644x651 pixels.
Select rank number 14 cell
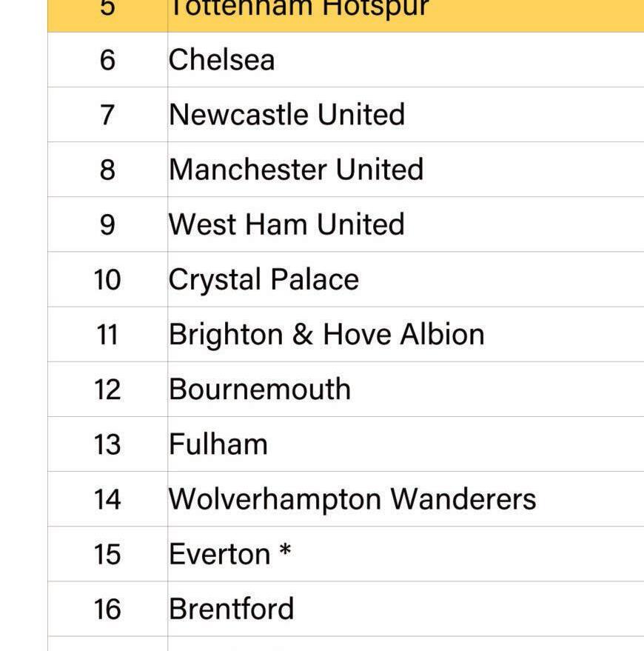click(x=107, y=498)
